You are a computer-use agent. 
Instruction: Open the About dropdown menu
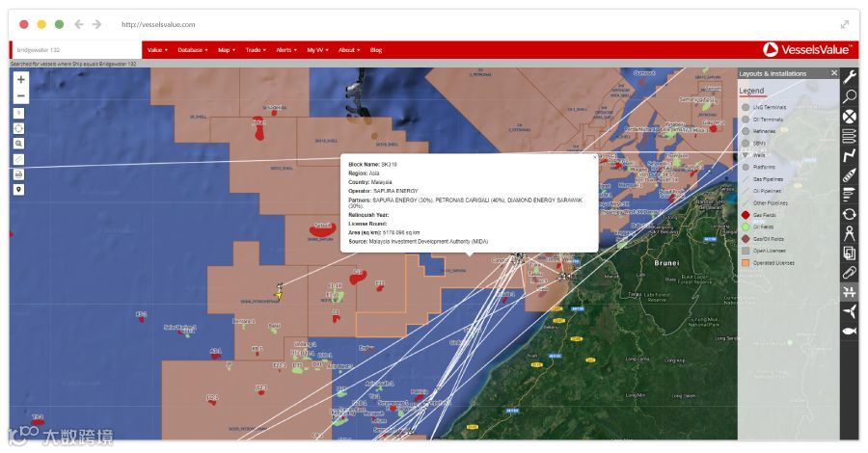tap(349, 50)
